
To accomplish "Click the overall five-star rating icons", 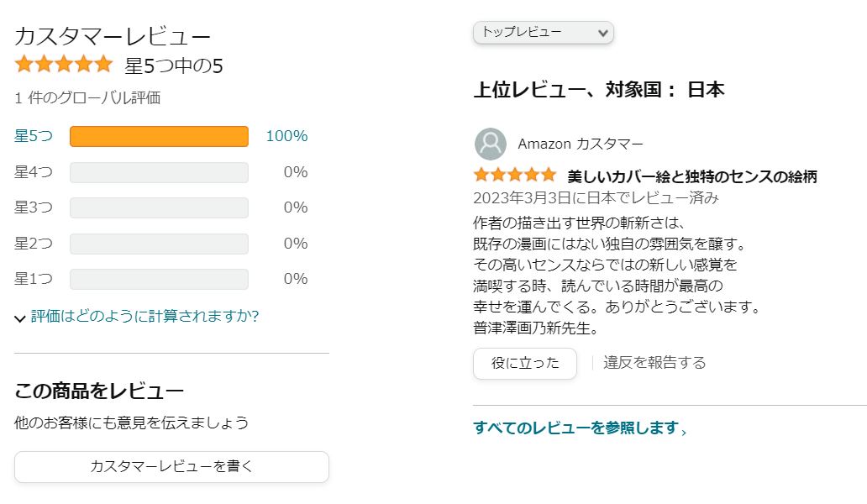I will [64, 65].
